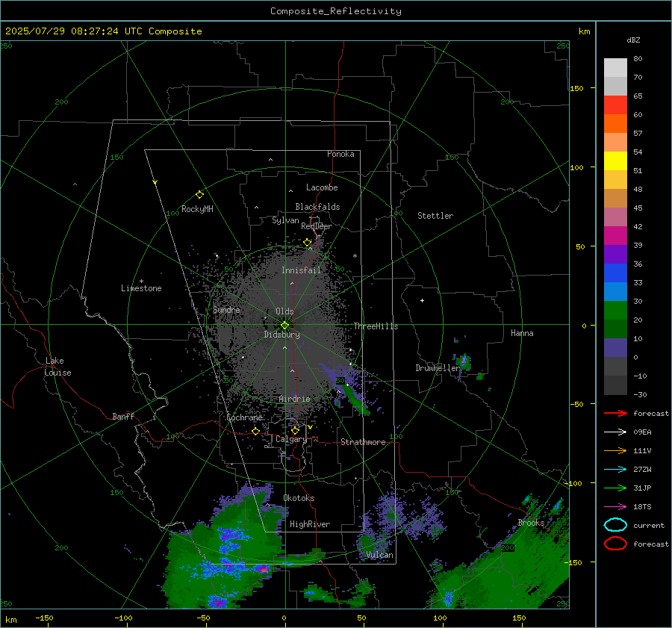Click the green echo band southeast of Airdrie
Image resolution: width=672 pixels, height=628 pixels.
(357, 402)
